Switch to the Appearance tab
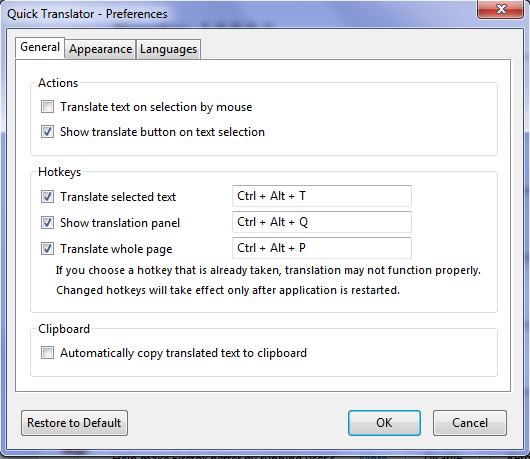 coord(100,49)
